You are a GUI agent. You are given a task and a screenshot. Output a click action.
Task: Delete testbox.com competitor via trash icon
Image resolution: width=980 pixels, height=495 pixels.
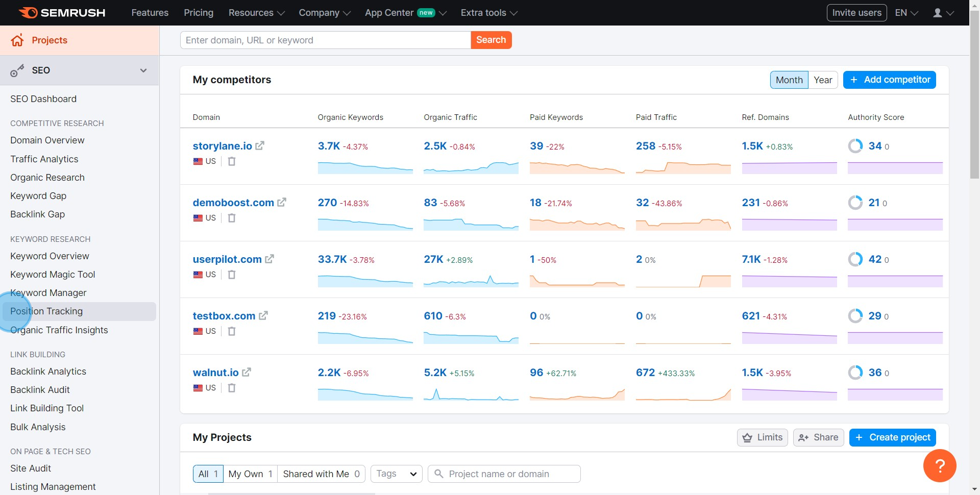pos(232,331)
